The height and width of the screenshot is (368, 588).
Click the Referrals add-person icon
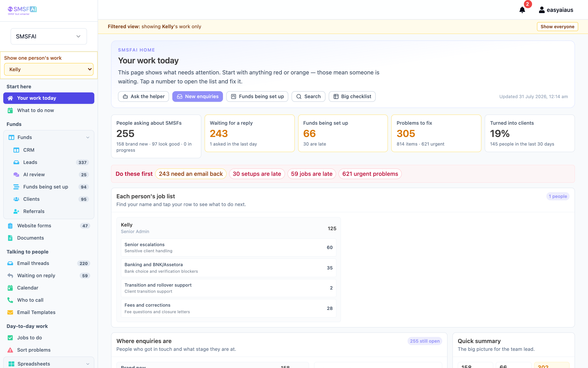coord(16,211)
